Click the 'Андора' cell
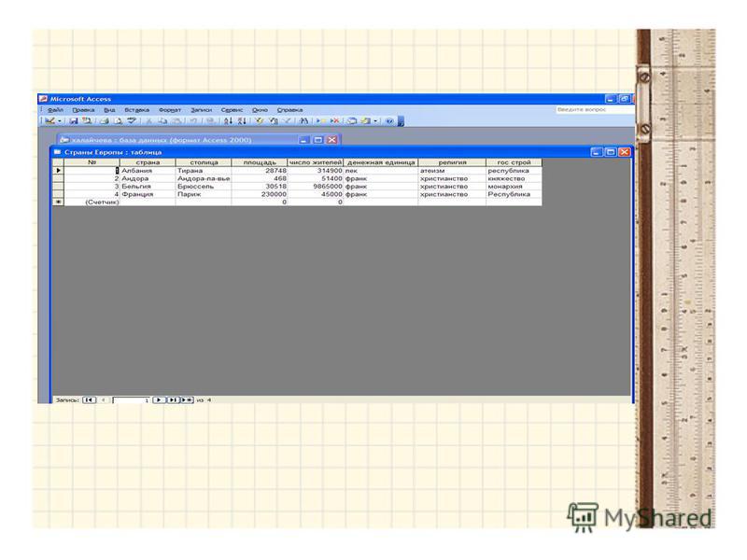The image size is (747, 560). 148,178
